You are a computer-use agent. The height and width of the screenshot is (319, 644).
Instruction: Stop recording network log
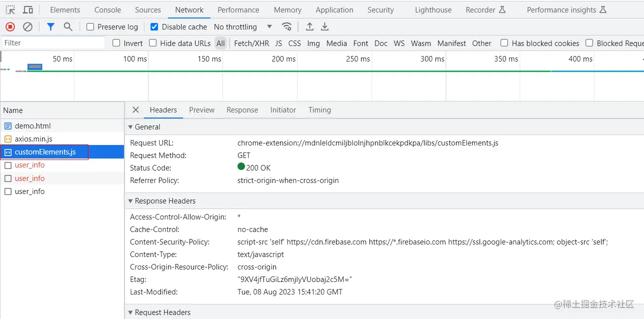tap(10, 27)
